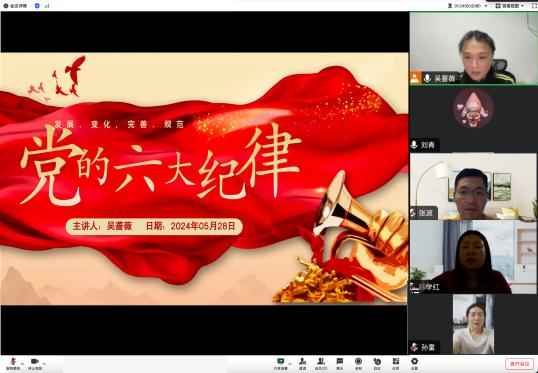Open meeting details at top left
Viewport: 538px width, 373px height.
pyautogui.click(x=15, y=6)
